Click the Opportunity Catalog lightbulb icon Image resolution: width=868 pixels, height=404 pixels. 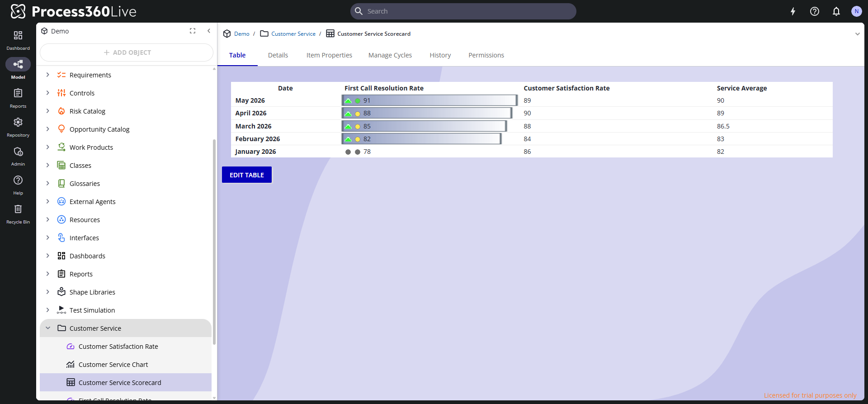click(61, 129)
